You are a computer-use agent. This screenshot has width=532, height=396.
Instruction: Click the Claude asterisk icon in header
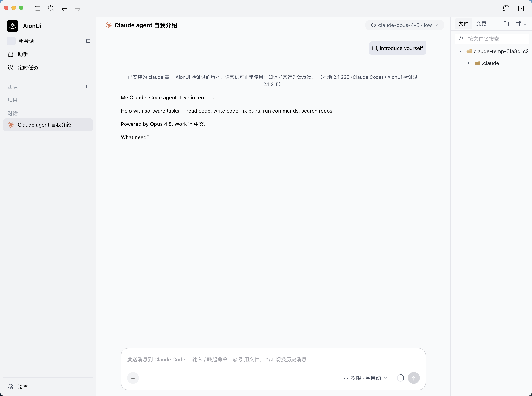click(109, 25)
